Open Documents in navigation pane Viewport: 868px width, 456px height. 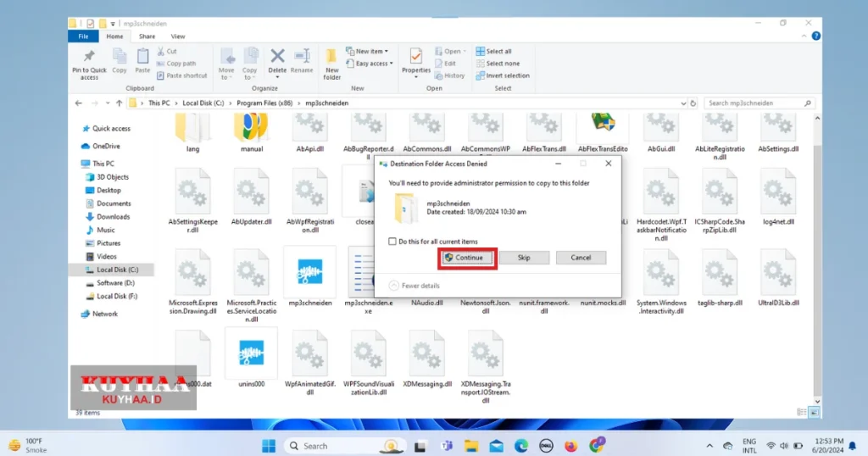tap(108, 203)
